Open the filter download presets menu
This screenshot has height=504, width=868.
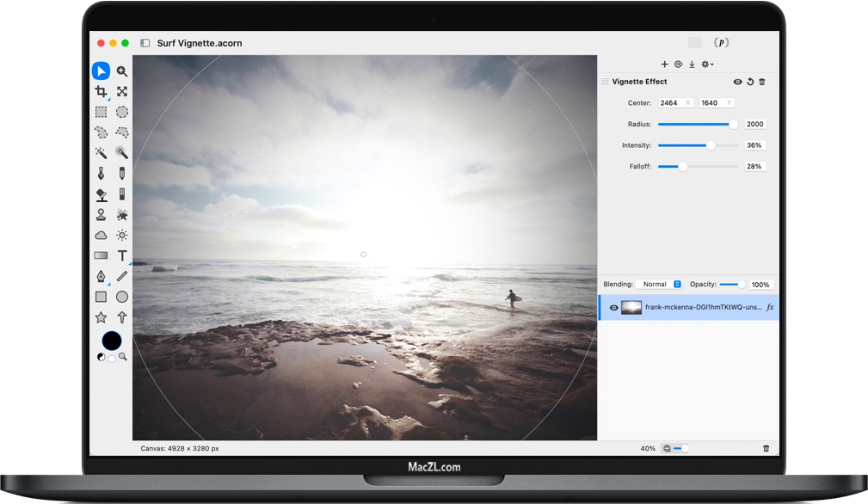pyautogui.click(x=692, y=64)
